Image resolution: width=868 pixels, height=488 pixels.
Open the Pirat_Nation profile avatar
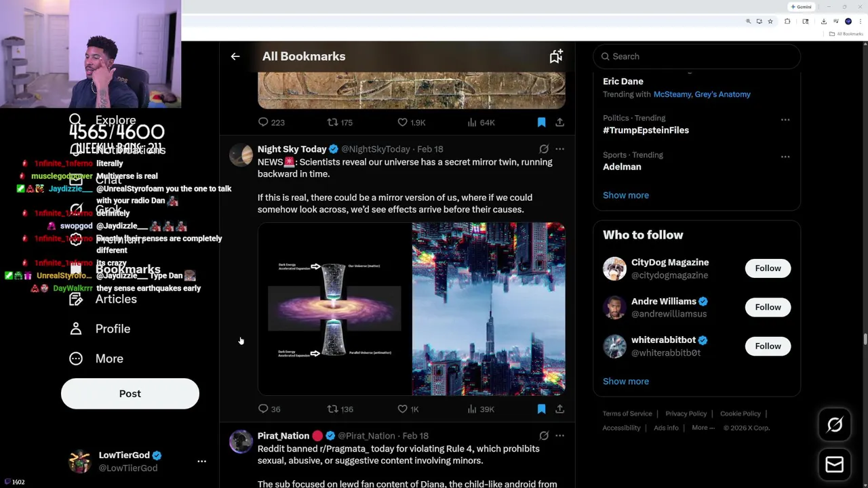tap(241, 442)
